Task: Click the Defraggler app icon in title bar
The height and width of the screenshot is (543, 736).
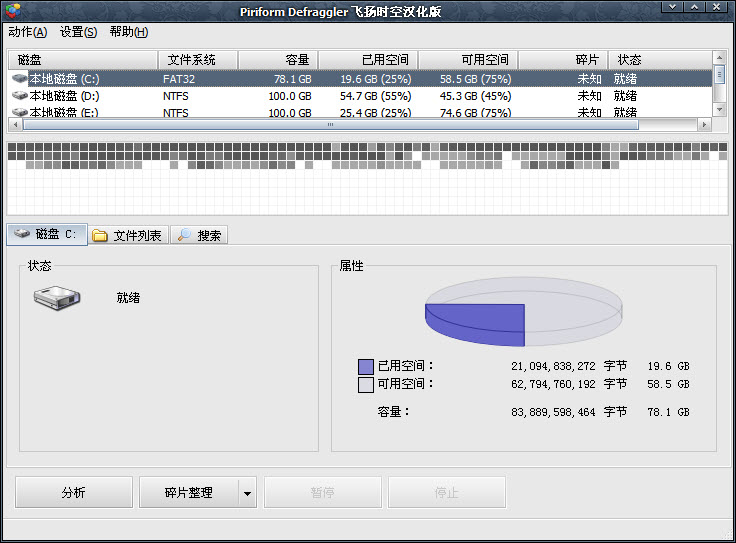Action: [x=12, y=12]
